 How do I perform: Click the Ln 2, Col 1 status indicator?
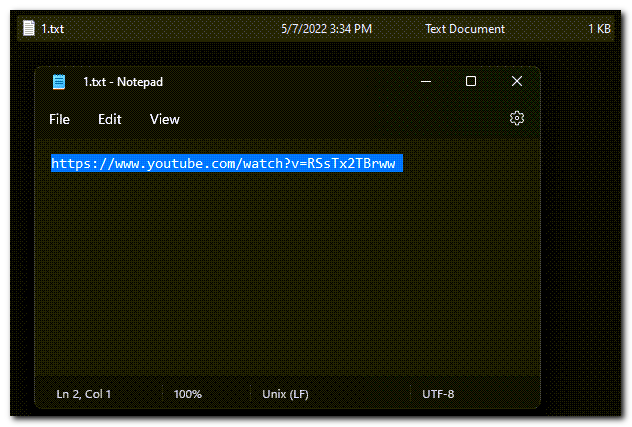83,394
